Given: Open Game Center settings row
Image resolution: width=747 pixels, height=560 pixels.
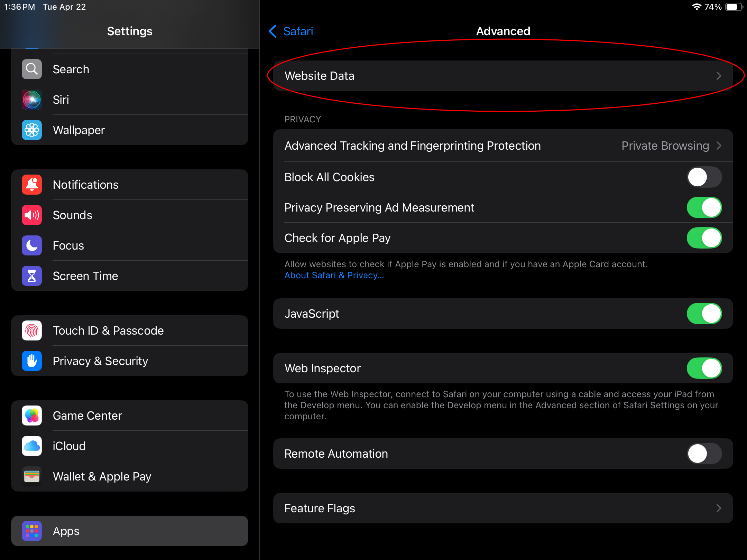Looking at the screenshot, I should (x=130, y=416).
